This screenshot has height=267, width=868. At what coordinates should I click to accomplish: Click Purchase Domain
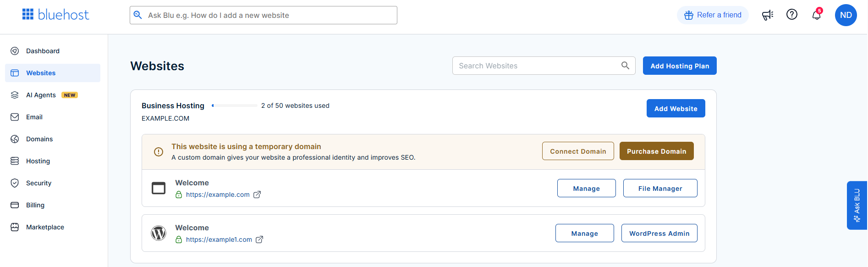[x=656, y=151]
